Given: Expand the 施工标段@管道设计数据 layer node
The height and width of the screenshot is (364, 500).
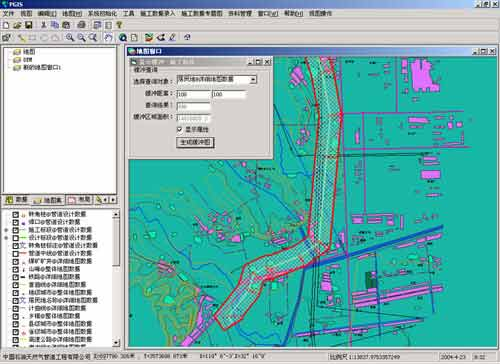Looking at the screenshot, I should coord(6,230).
